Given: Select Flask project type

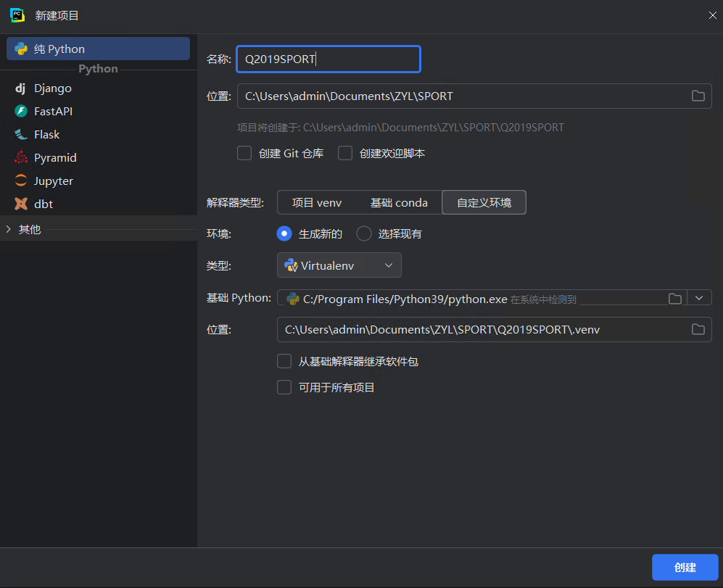Looking at the screenshot, I should [46, 135].
